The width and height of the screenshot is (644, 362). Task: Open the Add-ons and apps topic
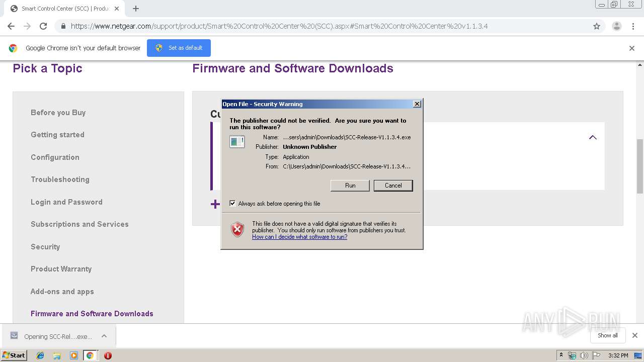pyautogui.click(x=62, y=292)
